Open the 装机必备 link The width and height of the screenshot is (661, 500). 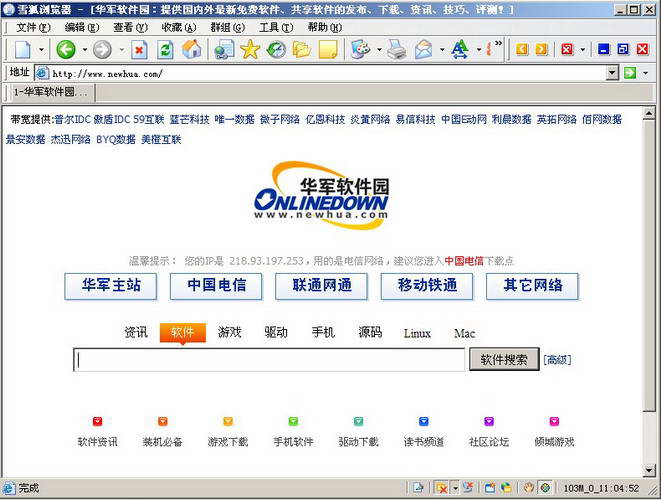point(163,442)
